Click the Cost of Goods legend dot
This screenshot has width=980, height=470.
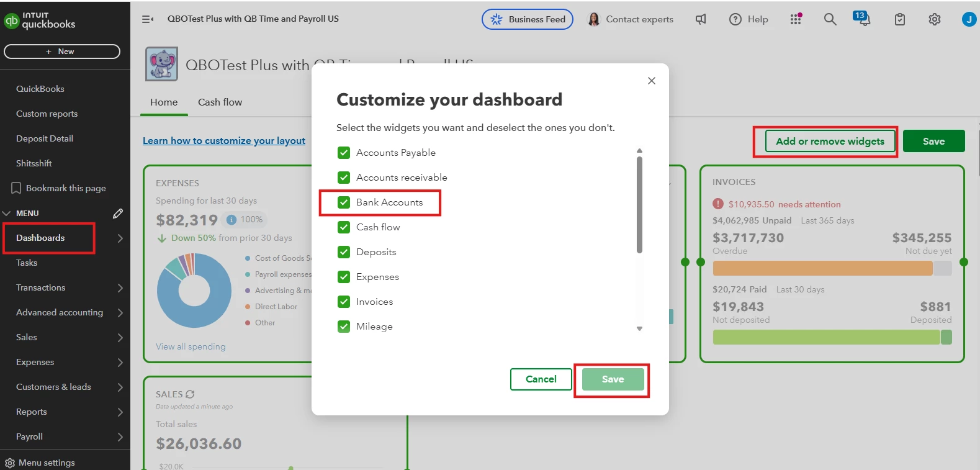[x=248, y=258]
